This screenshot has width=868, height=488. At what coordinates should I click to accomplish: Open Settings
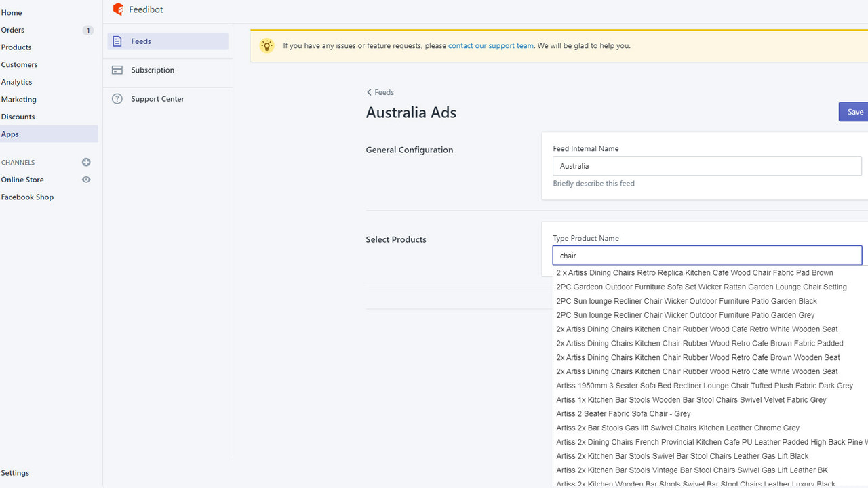(x=15, y=472)
